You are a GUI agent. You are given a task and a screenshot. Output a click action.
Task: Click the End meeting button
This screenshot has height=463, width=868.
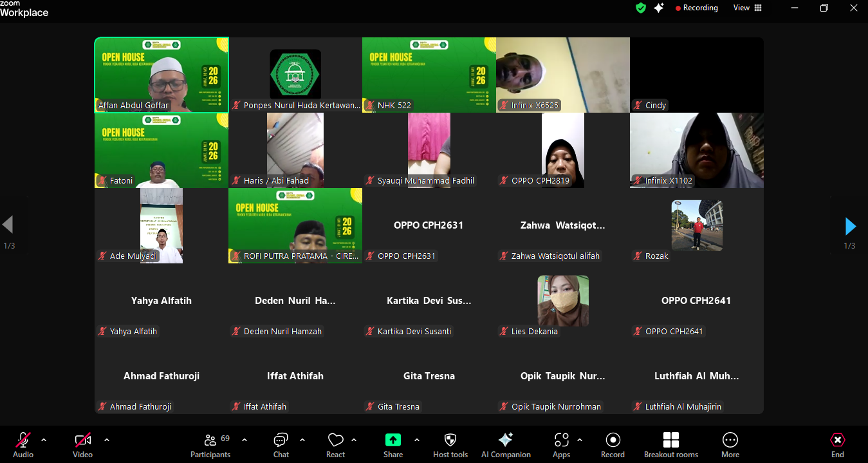coord(837,445)
